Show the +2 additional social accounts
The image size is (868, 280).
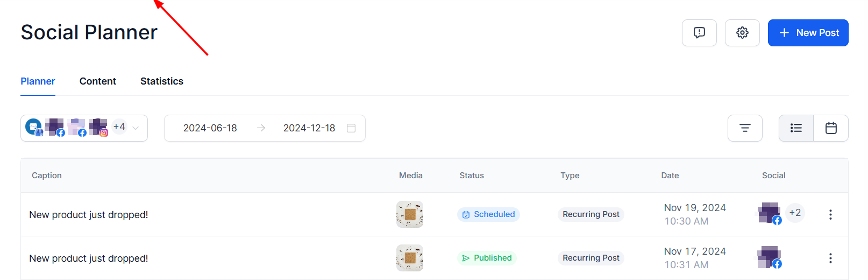tap(795, 213)
